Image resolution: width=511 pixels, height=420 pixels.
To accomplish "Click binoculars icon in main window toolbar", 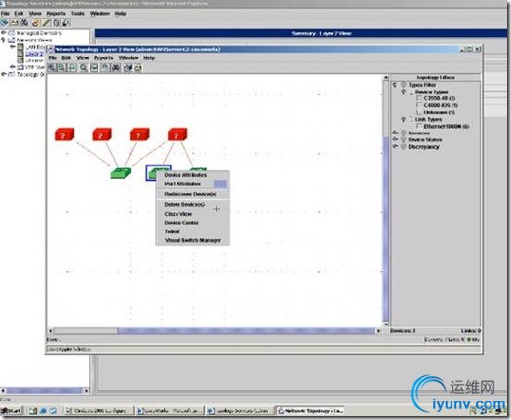I will tap(24, 23).
